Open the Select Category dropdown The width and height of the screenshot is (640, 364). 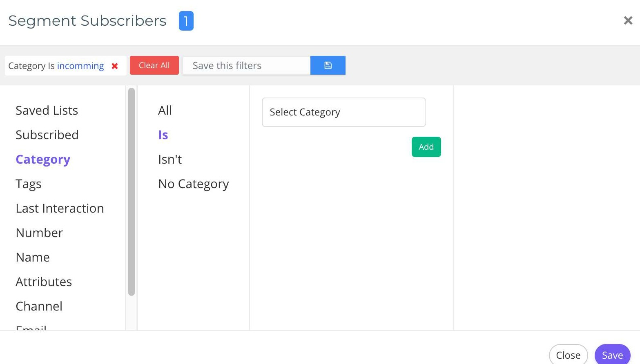pos(343,112)
